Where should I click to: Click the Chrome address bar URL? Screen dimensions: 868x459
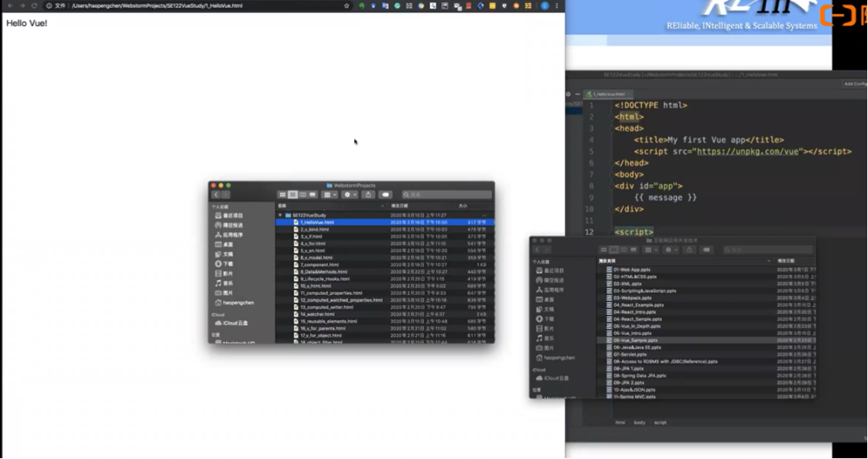click(157, 5)
